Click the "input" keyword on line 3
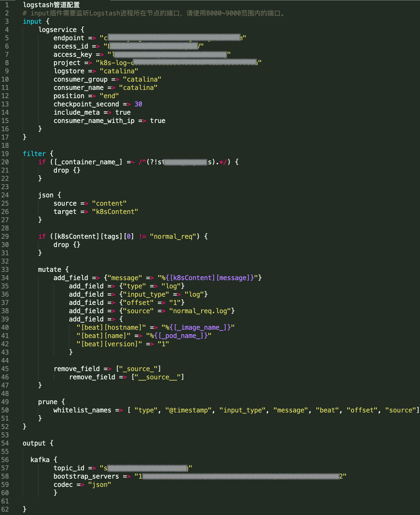Image resolution: width=420 pixels, height=515 pixels. [32, 21]
